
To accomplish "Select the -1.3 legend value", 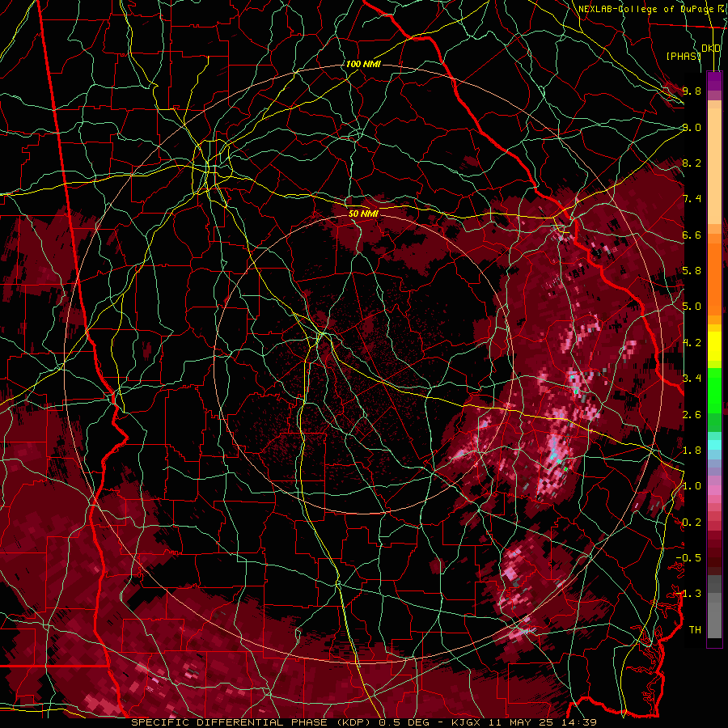I will (x=688, y=594).
